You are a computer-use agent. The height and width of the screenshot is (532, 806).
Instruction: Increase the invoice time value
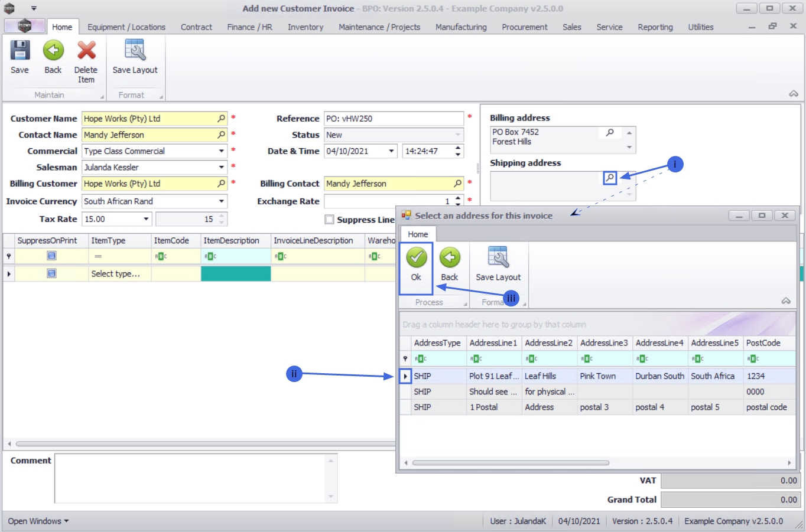pyautogui.click(x=458, y=148)
